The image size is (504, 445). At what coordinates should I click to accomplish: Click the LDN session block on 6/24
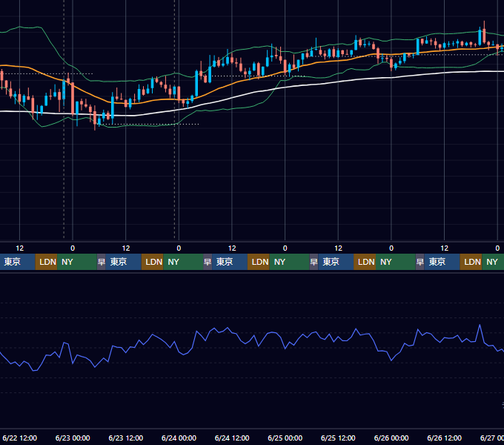(x=259, y=262)
